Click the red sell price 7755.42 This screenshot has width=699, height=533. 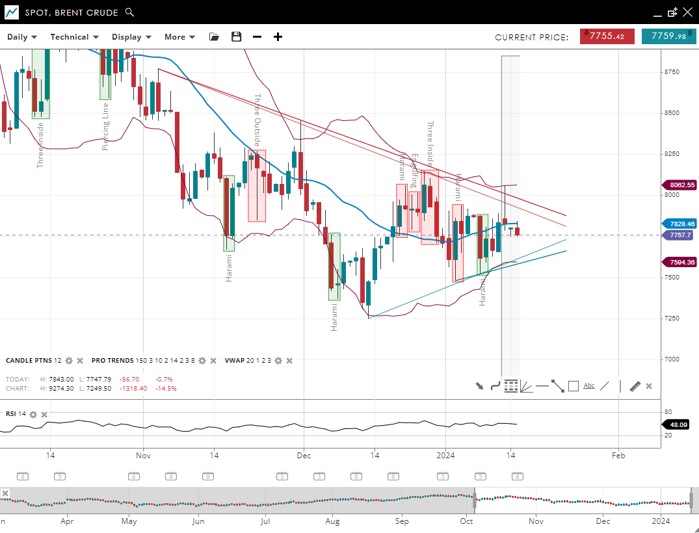tap(606, 37)
